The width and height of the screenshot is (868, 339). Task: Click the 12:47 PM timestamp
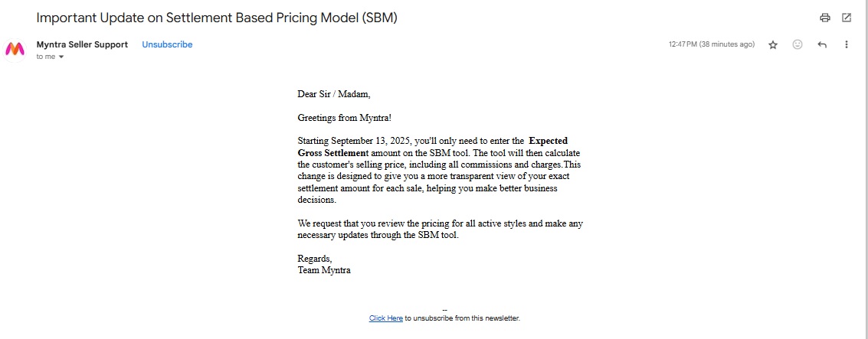tap(712, 44)
